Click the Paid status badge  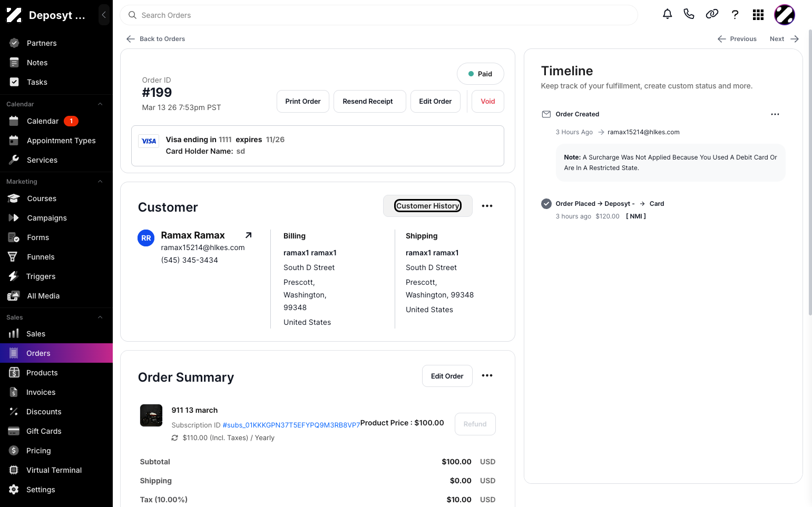[481, 74]
